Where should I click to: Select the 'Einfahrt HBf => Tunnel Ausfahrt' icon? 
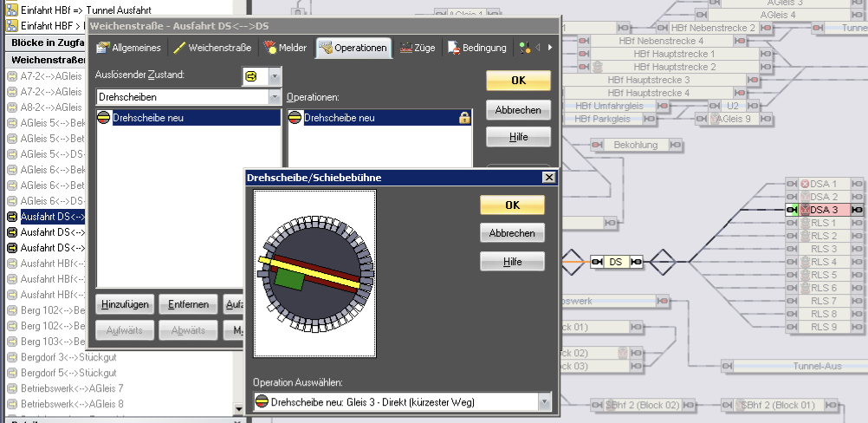(x=12, y=10)
